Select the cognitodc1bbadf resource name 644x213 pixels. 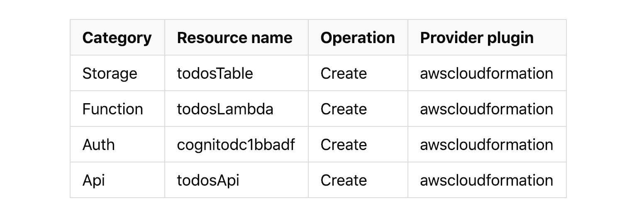[236, 145]
